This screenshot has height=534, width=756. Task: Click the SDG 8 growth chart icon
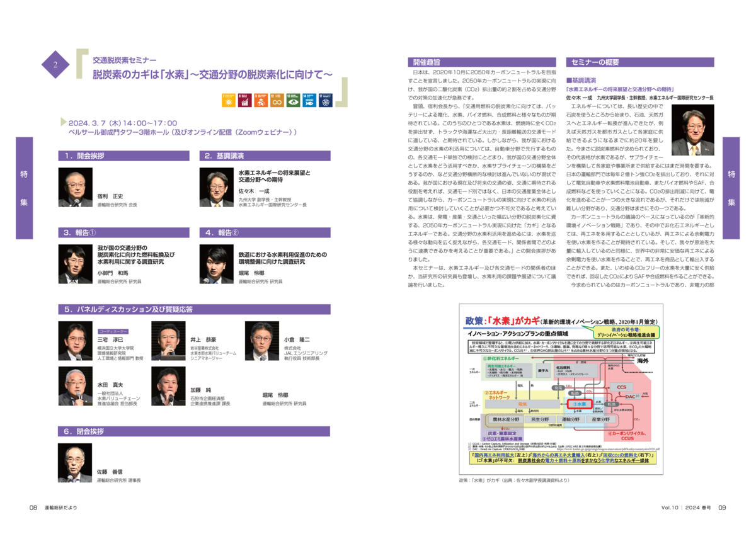244,99
